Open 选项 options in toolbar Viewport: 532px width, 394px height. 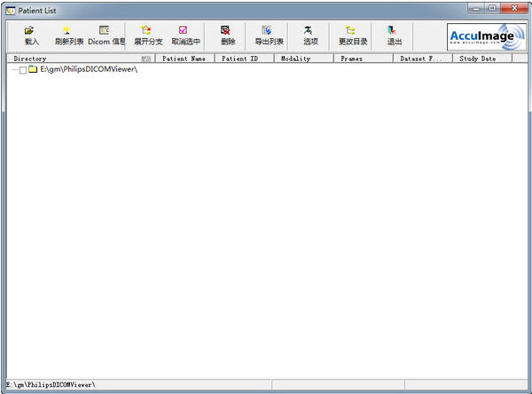(x=309, y=35)
